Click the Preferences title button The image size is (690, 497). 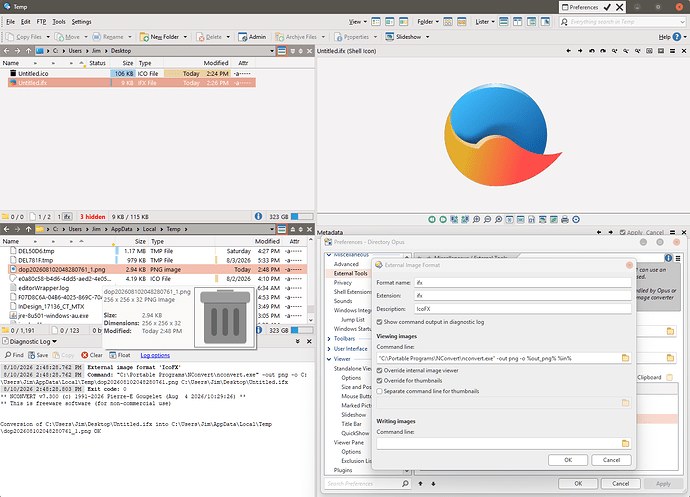coord(580,7)
